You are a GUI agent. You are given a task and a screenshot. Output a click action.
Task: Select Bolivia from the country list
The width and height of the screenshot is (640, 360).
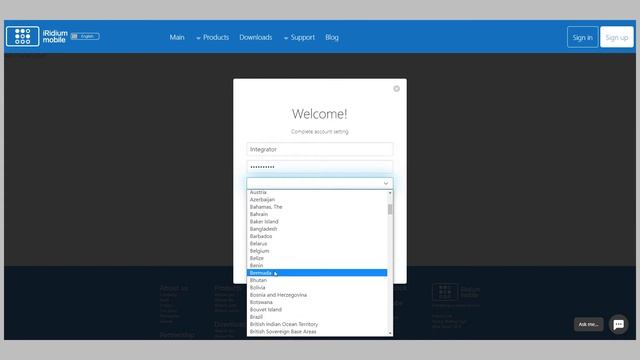click(x=317, y=287)
